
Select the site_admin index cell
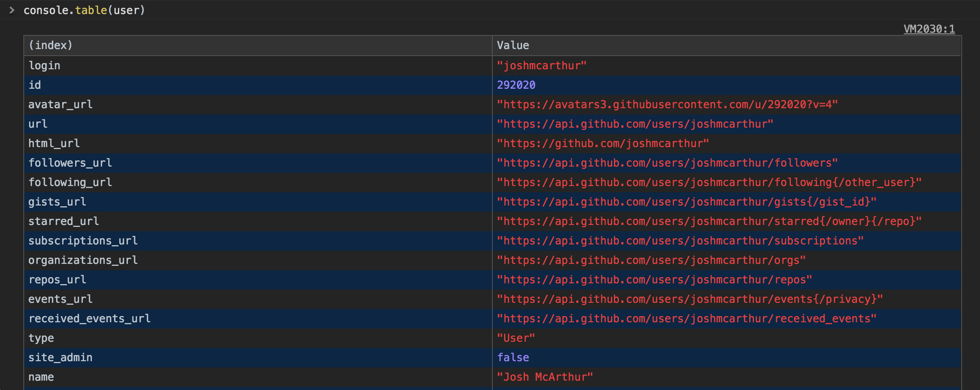258,358
